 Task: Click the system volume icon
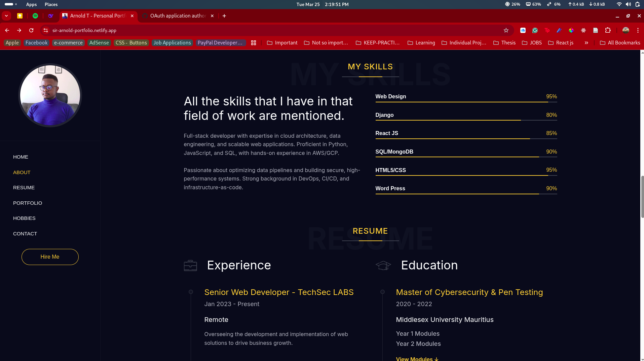[628, 4]
